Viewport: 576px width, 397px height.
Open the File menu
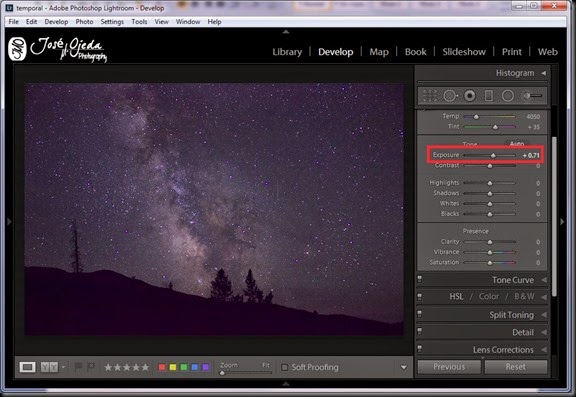[x=14, y=22]
